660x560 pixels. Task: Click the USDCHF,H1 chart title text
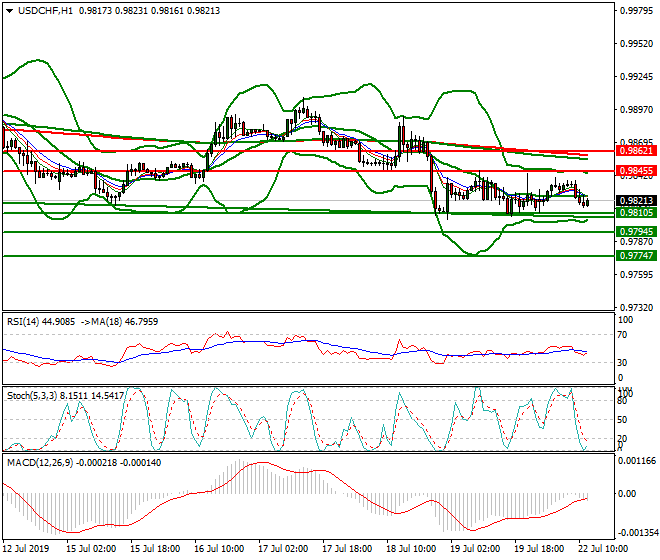(x=45, y=11)
